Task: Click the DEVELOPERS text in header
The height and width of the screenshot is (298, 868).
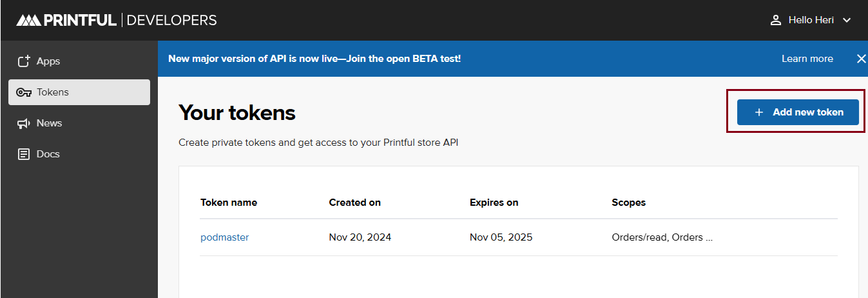Action: coord(172,20)
